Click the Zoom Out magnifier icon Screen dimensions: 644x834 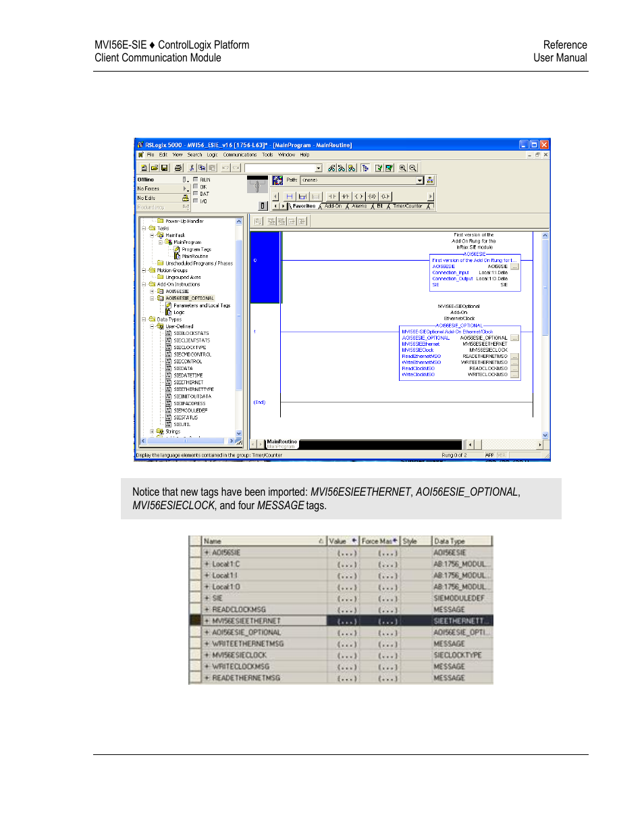413,168
